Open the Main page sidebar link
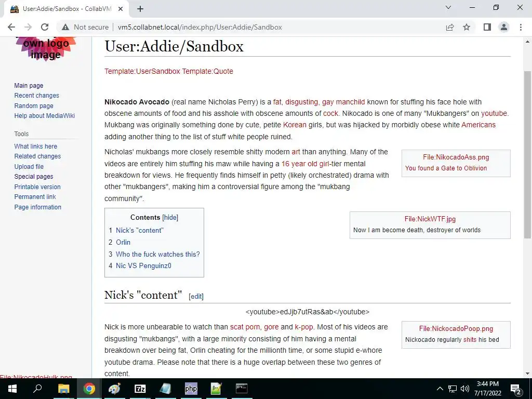 tap(29, 86)
